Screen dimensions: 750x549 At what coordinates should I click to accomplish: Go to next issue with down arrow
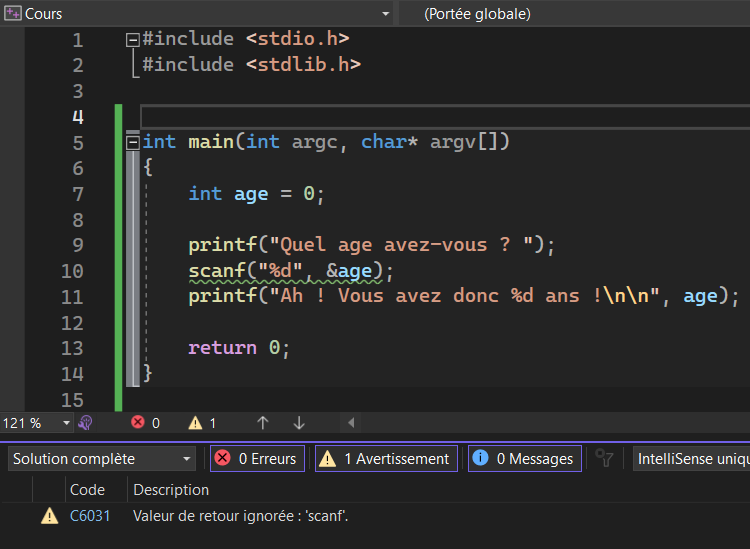299,423
